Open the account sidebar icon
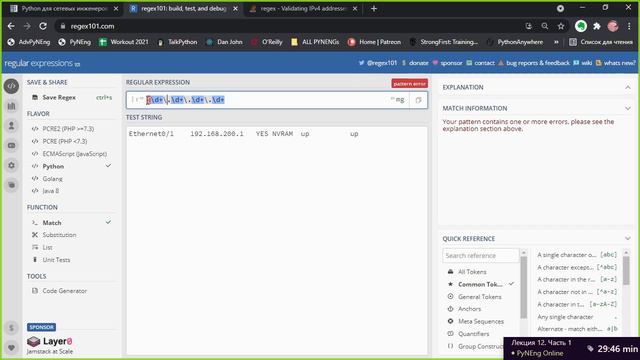Screen dimensions: 640x360 11,126
